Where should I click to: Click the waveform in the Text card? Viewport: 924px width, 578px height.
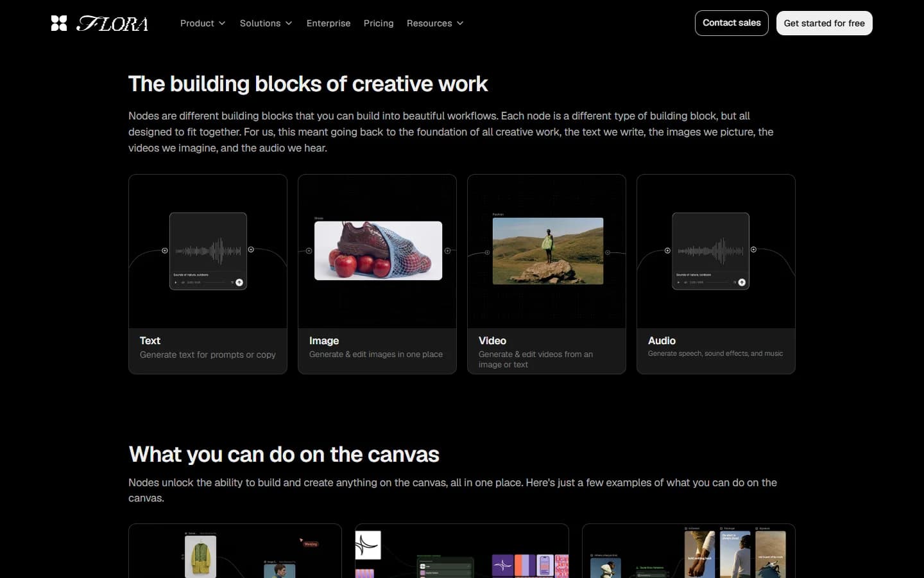(x=208, y=251)
